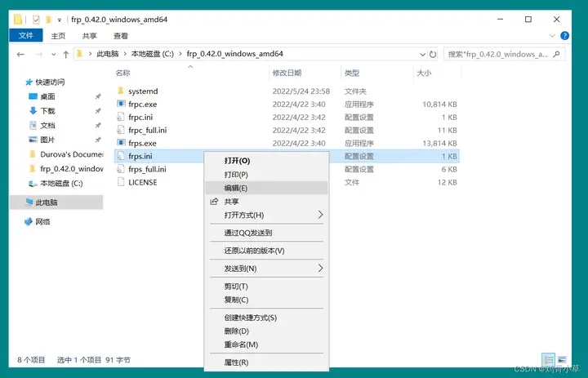Select the frps.ini file icon

click(121, 156)
